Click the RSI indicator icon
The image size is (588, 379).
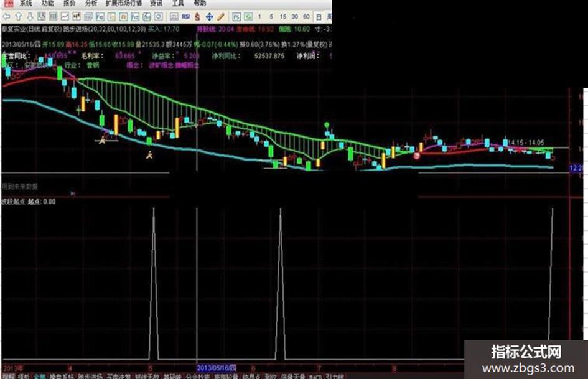[185, 17]
